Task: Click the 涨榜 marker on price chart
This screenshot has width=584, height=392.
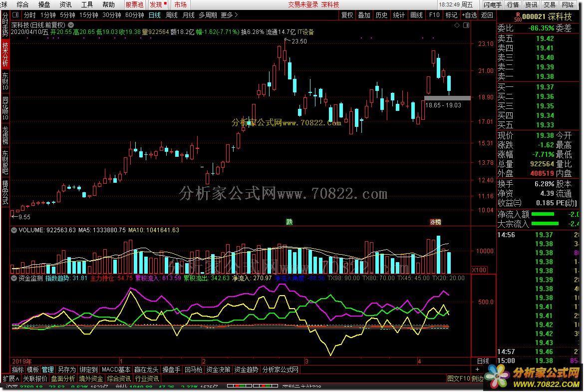Action: 435,222
